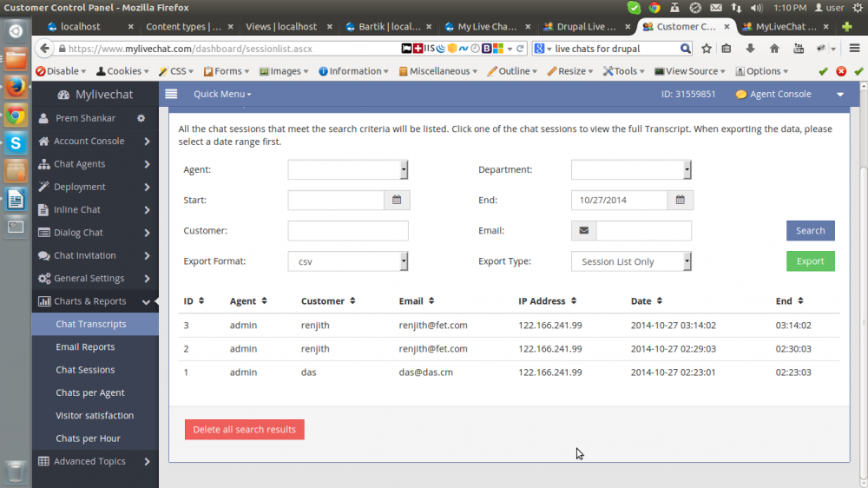Click the settings gear next to Prem Shankar
The height and width of the screenshot is (488, 868).
pos(141,118)
